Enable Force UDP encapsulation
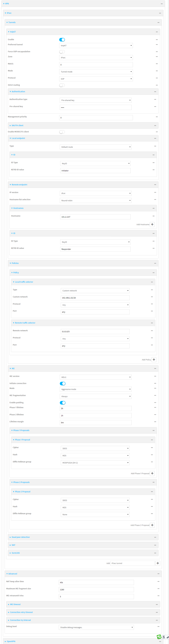 (62, 52)
